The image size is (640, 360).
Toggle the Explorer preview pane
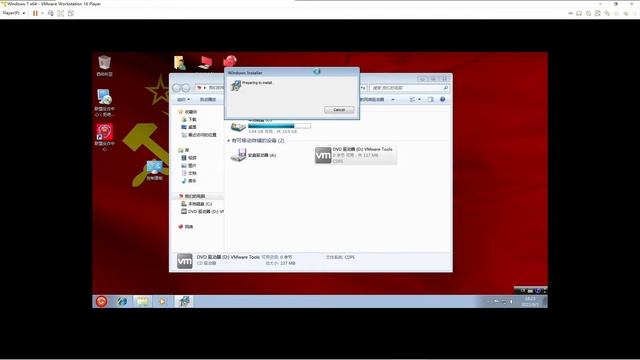point(430,100)
